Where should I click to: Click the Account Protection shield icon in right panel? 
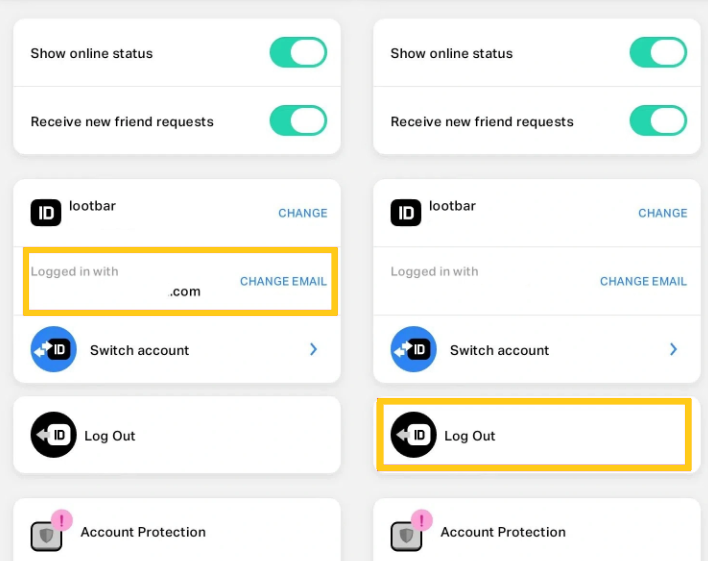406,536
